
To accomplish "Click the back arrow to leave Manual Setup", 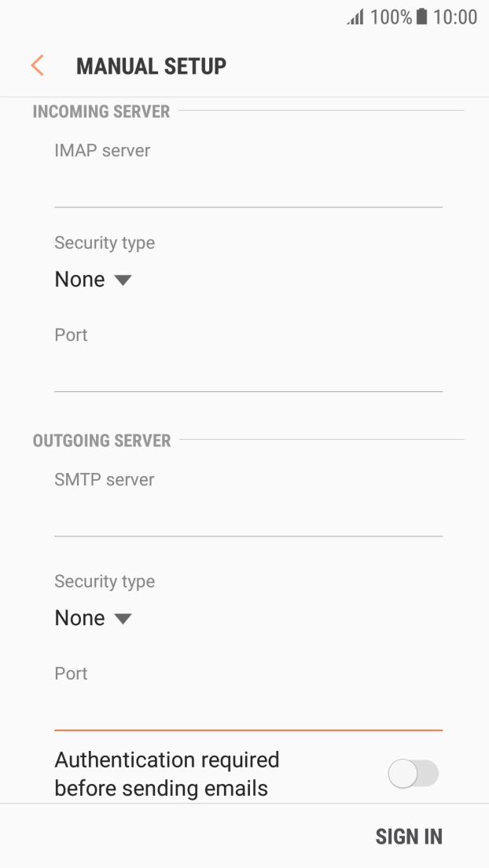I will [36, 65].
